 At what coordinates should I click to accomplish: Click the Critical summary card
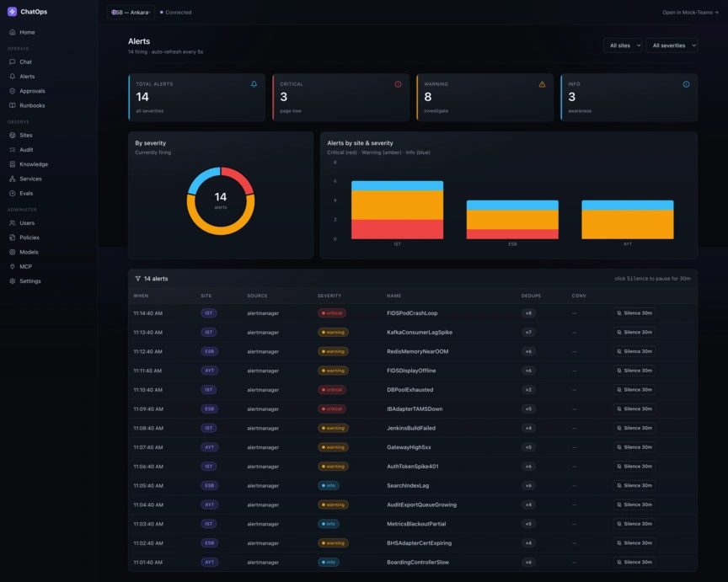(x=340, y=98)
